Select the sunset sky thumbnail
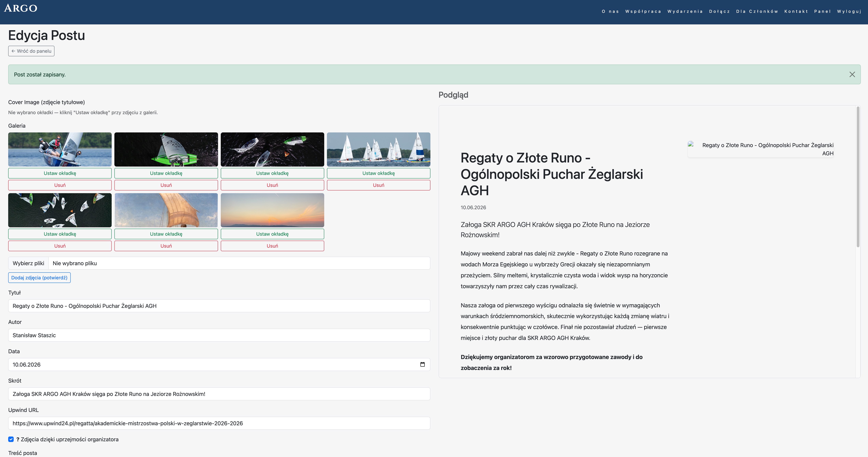Image resolution: width=868 pixels, height=457 pixels. (272, 210)
